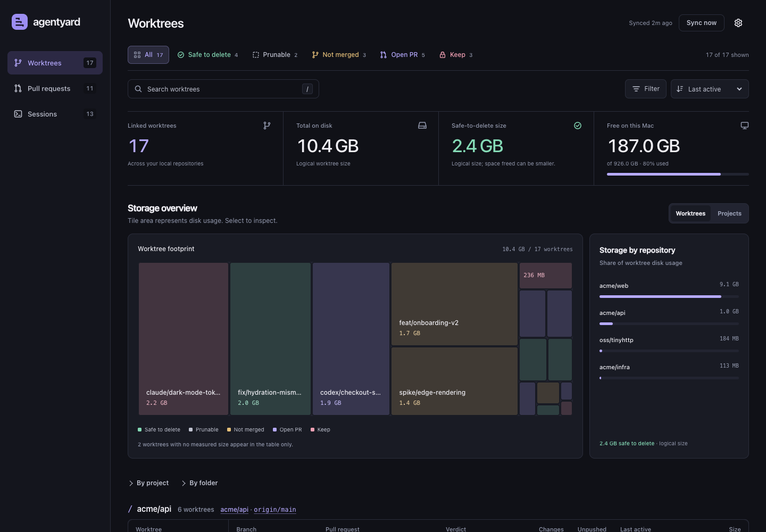Viewport: 766px width, 532px height.
Task: Expand the By folder section
Action: (x=199, y=483)
